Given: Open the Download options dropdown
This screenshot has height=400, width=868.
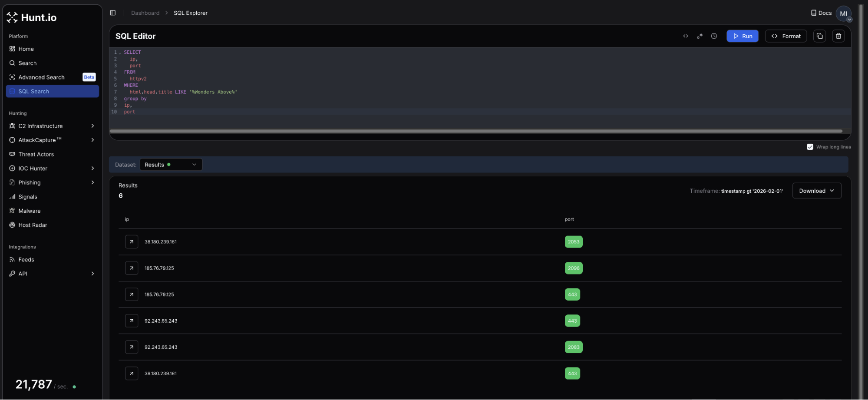Looking at the screenshot, I should [x=816, y=191].
